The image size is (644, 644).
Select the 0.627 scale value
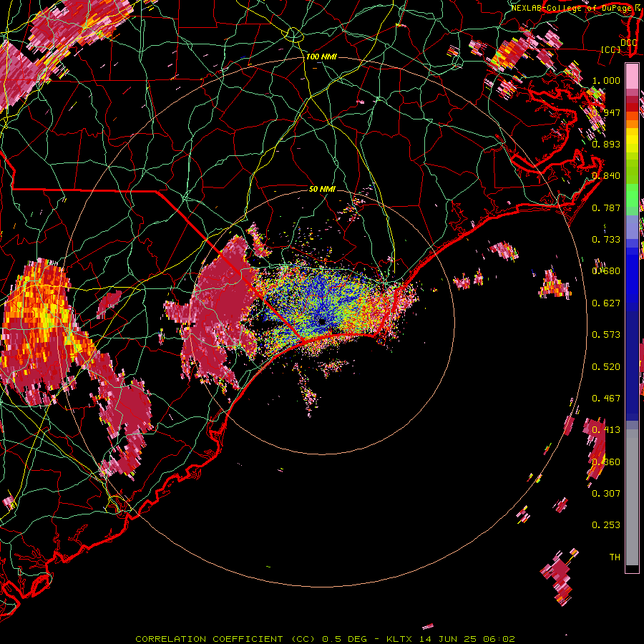pos(606,303)
